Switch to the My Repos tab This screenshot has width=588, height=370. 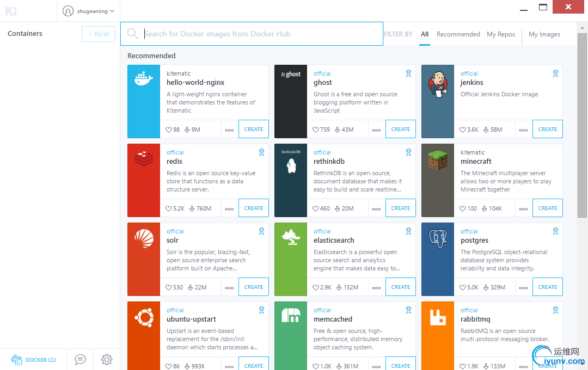tap(501, 34)
